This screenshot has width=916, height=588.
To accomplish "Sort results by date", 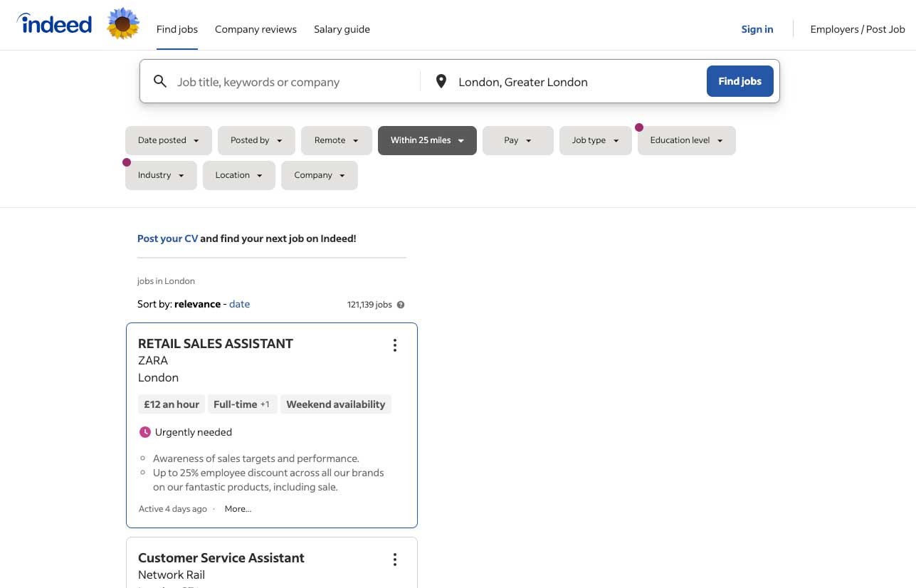I will point(239,304).
